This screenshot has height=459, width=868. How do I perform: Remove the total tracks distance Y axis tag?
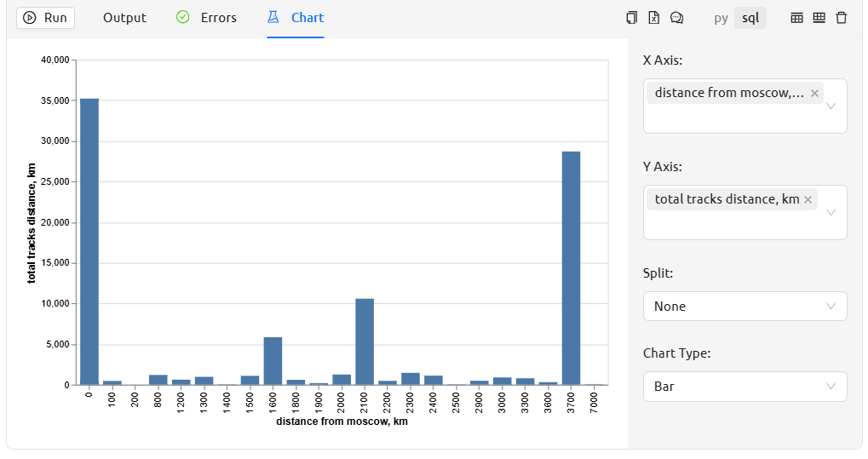[808, 200]
